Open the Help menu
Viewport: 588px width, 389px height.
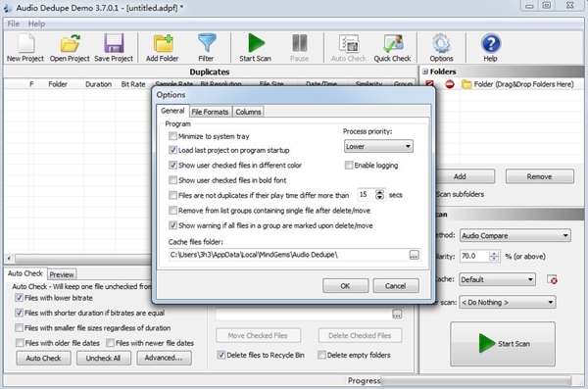click(36, 24)
